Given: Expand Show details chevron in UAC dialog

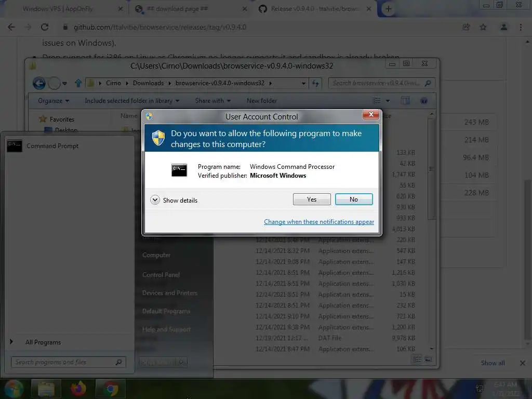Looking at the screenshot, I should [x=155, y=200].
